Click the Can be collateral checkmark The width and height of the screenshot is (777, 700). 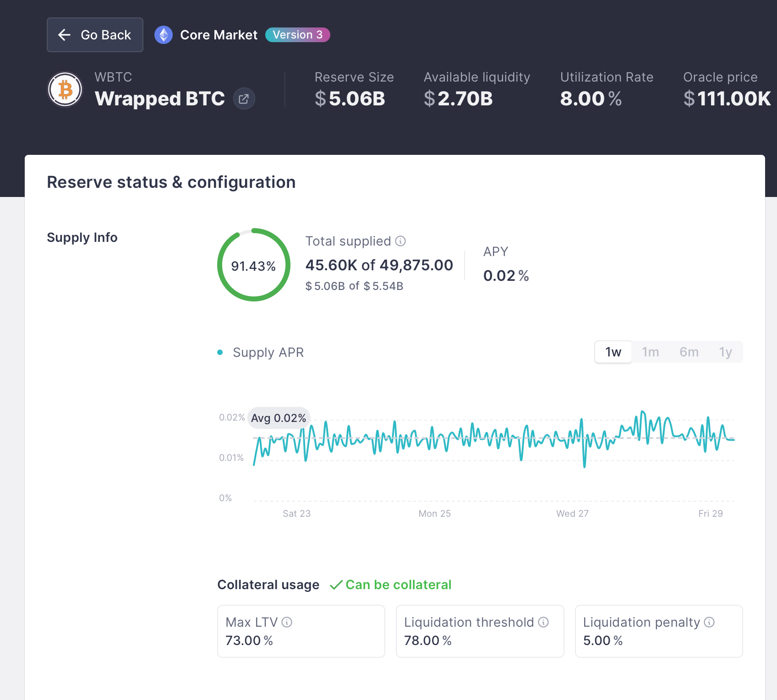[336, 585]
